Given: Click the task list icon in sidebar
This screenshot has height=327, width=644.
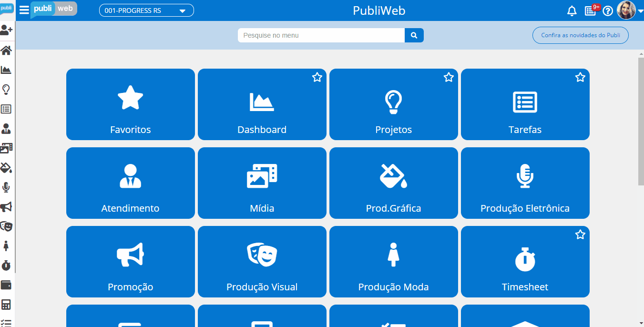Looking at the screenshot, I should point(6,109).
